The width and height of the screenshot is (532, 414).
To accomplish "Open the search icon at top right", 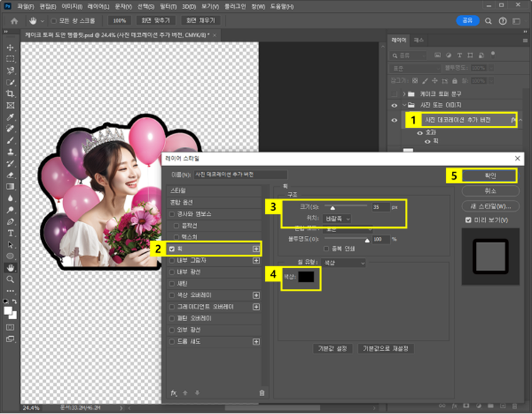I will click(488, 21).
